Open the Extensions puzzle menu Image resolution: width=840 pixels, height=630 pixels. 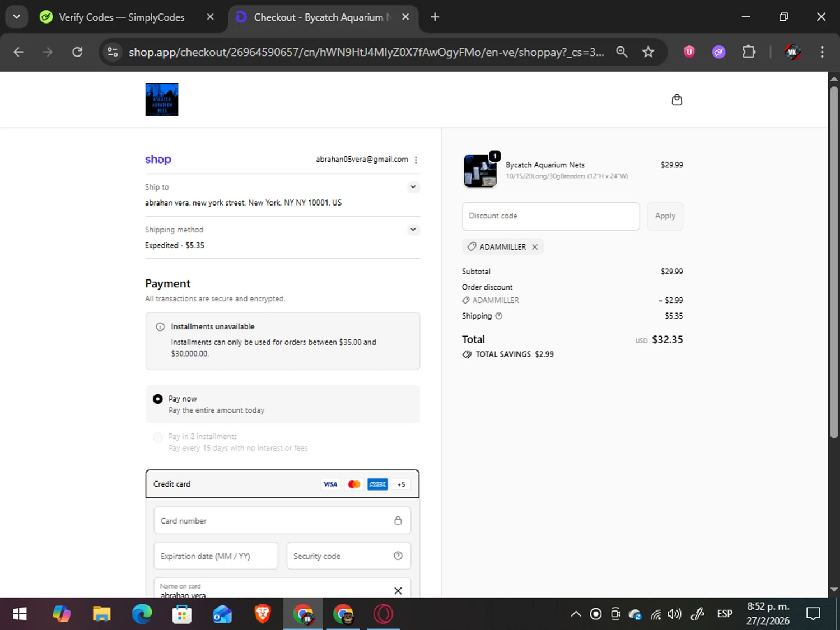pyautogui.click(x=749, y=52)
